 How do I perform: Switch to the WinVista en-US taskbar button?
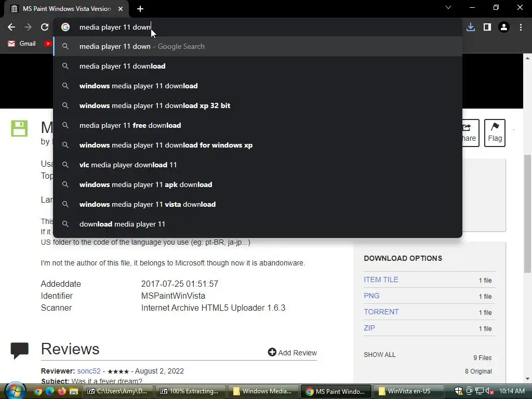(x=409, y=391)
